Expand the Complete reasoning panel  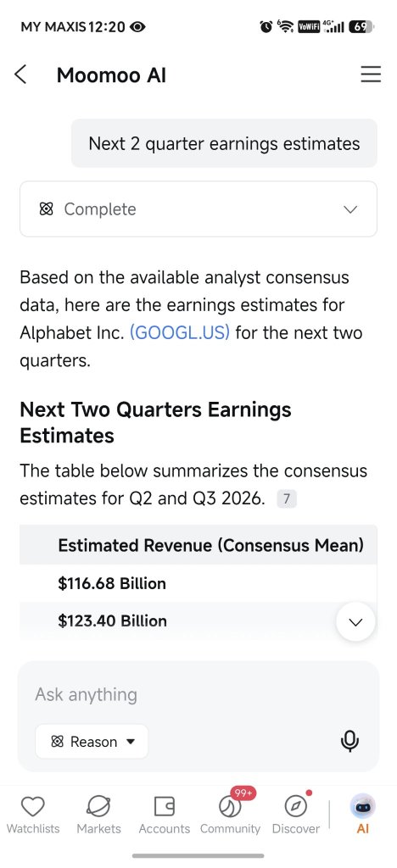coord(198,209)
